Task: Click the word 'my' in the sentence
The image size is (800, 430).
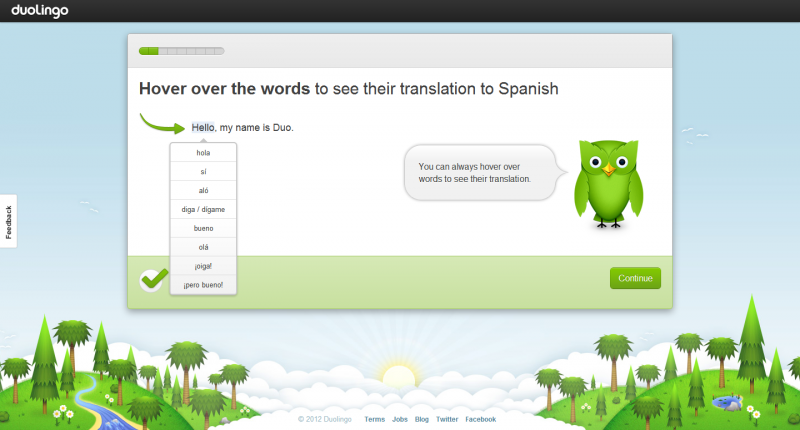Action: coord(226,128)
